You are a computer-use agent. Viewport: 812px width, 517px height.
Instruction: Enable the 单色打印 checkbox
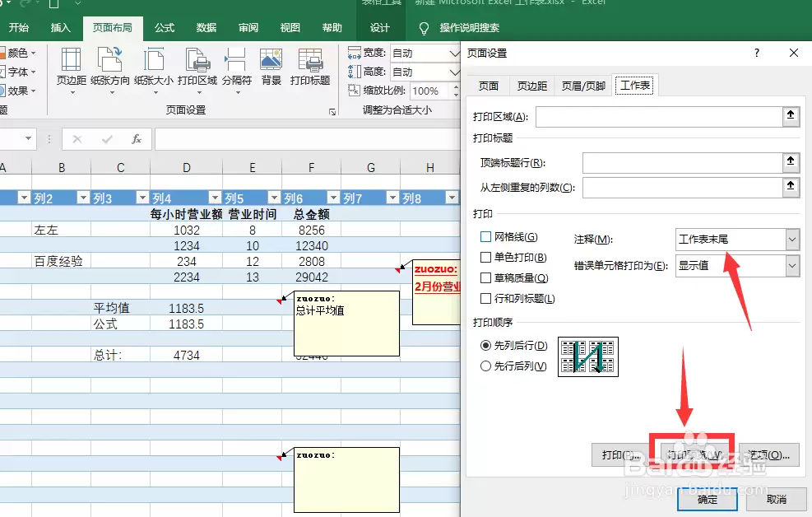(485, 258)
